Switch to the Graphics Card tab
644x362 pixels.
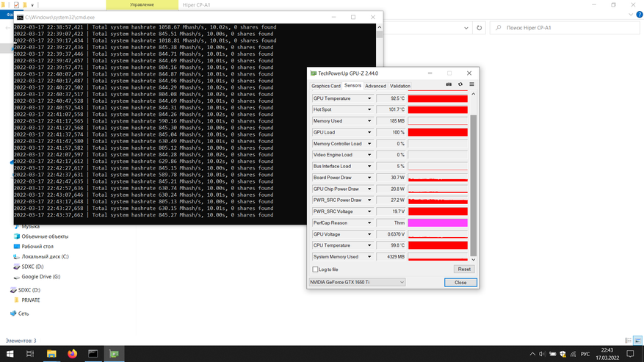click(x=325, y=86)
